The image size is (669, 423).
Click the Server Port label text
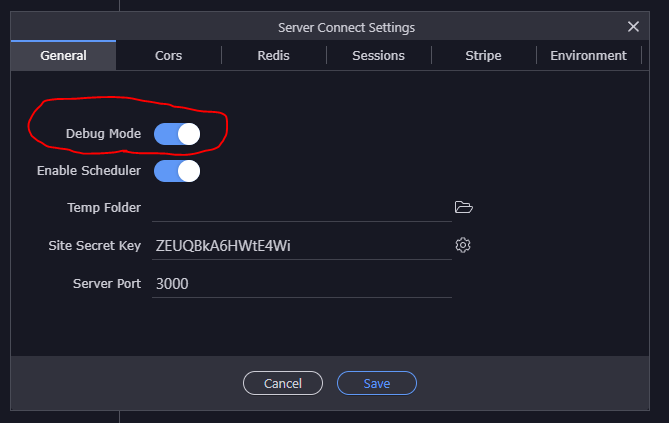point(107,284)
